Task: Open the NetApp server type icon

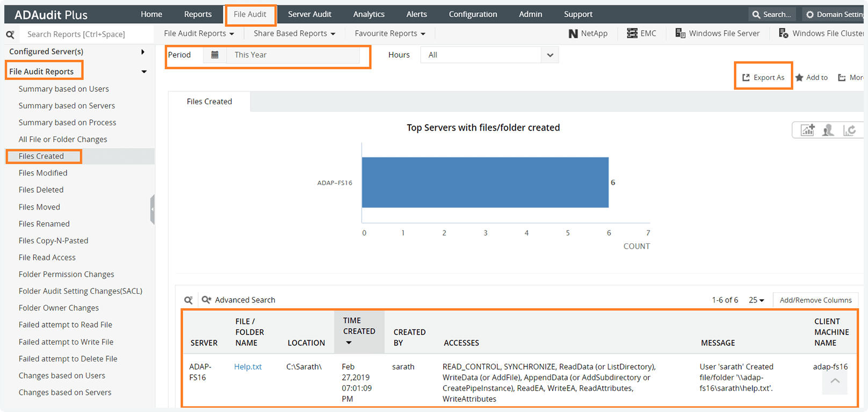Action: coord(573,33)
